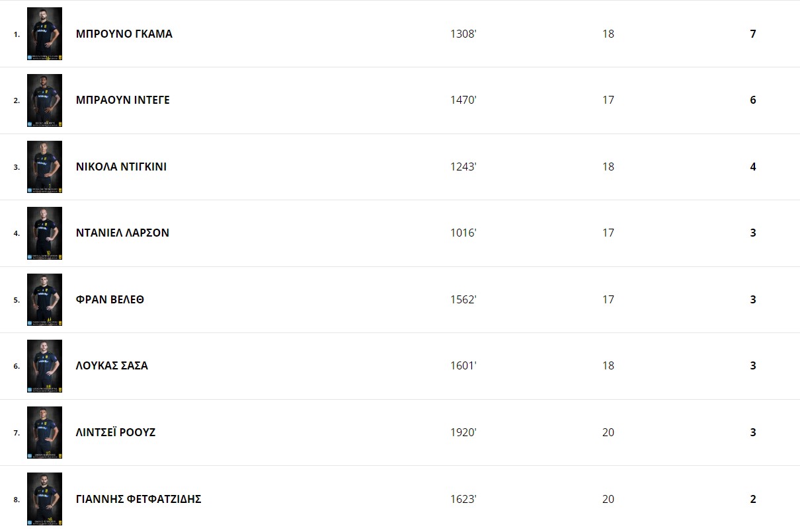Select goal count 7 for Γκάμα
Screen dimensions: 800x532
[x=753, y=34]
